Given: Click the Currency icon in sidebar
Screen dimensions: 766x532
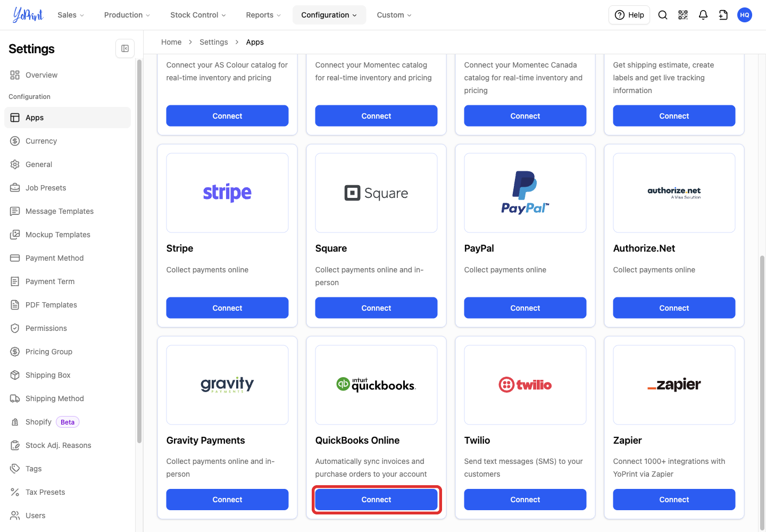Looking at the screenshot, I should click(x=15, y=141).
